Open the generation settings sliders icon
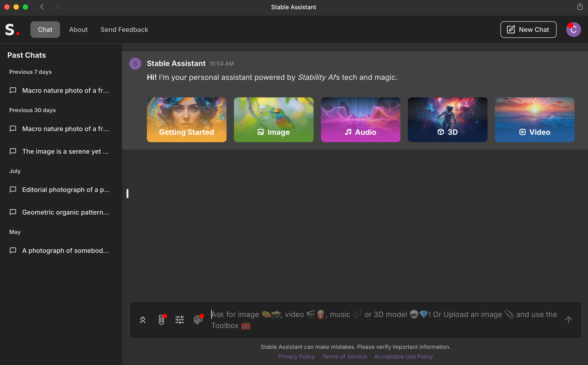Viewport: 588px width, 365px height. (179, 320)
